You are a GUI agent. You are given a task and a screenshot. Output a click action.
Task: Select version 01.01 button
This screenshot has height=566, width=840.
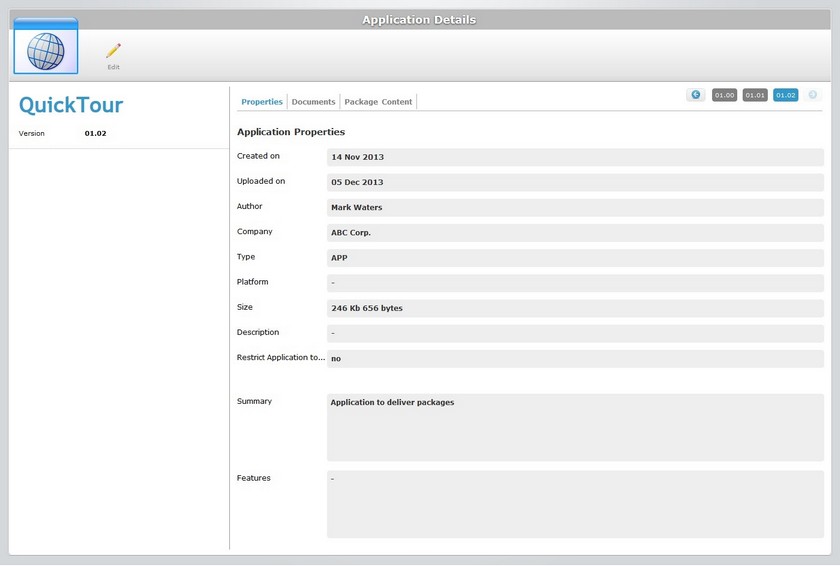[755, 95]
